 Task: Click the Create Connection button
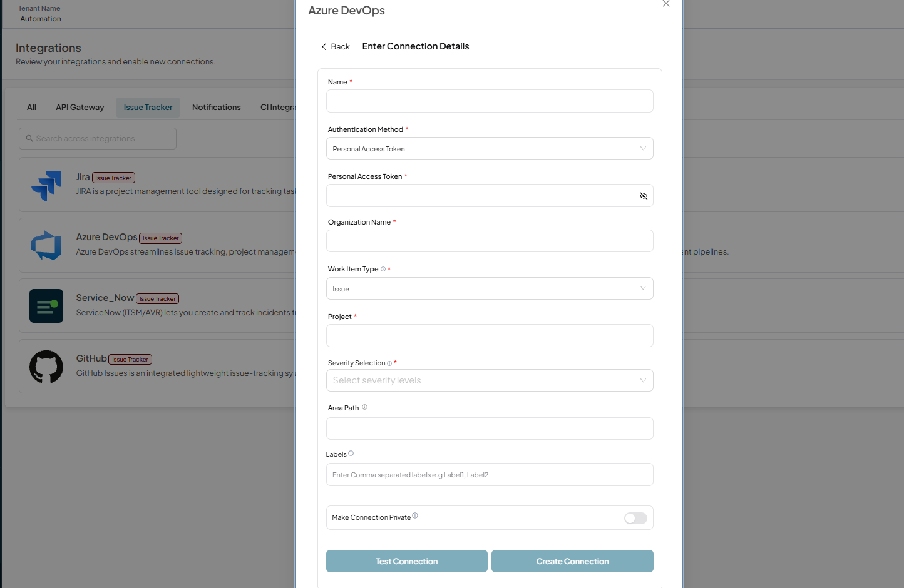(572, 561)
